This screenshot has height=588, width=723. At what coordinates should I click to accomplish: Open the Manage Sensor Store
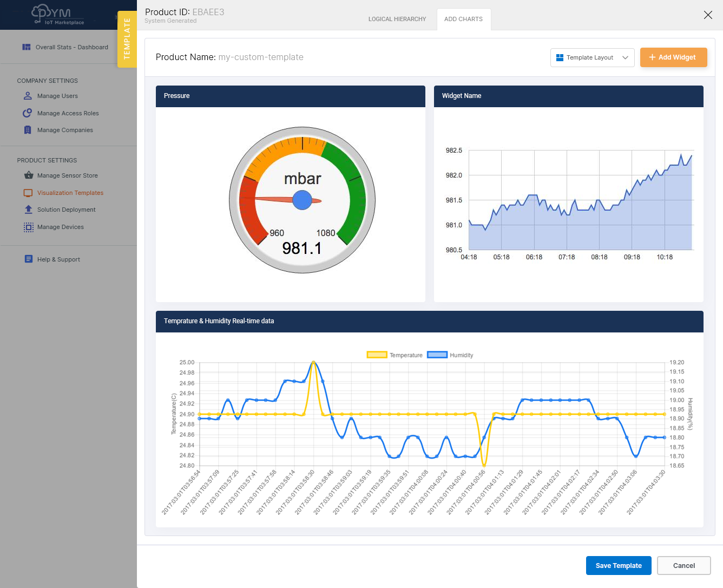(67, 175)
